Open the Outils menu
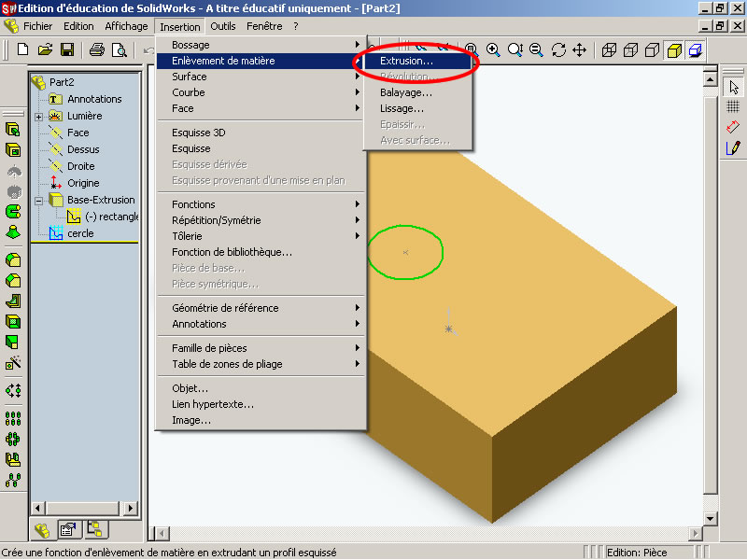This screenshot has width=747, height=560. click(x=223, y=26)
